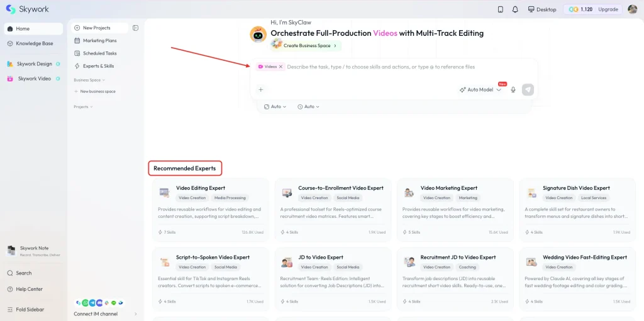Open the second Auto clock dropdown
Image resolution: width=644 pixels, height=321 pixels.
coord(308,107)
